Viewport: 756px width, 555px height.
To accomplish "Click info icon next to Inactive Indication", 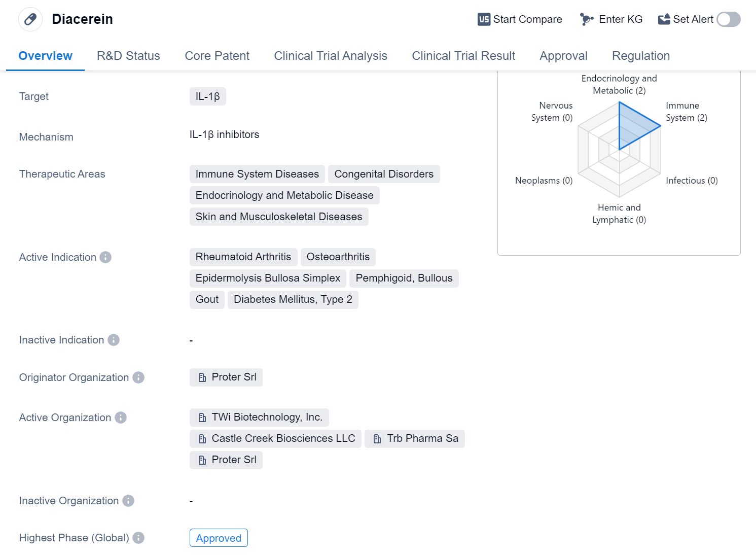I will point(114,340).
